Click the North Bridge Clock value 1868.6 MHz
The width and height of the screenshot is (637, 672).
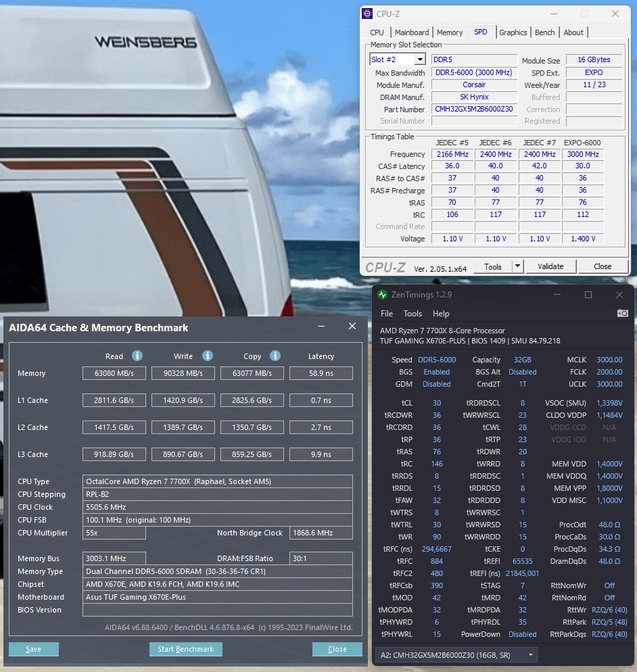pos(321,533)
